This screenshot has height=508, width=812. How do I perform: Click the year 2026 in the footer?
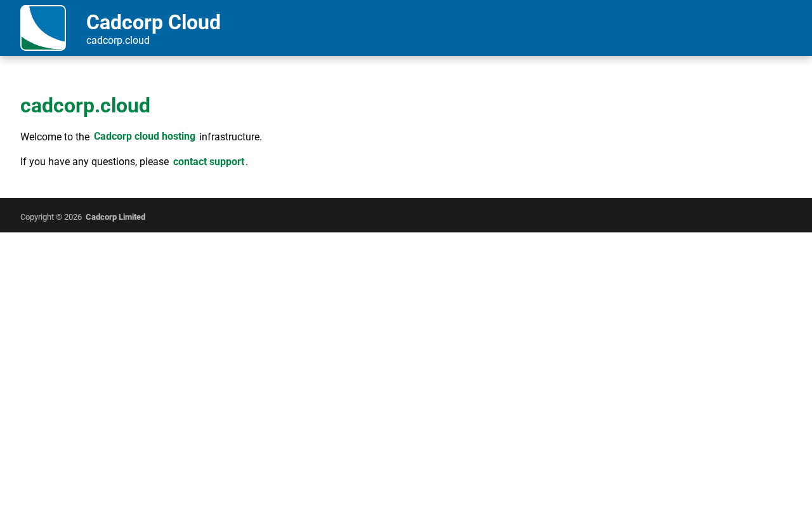(x=73, y=217)
